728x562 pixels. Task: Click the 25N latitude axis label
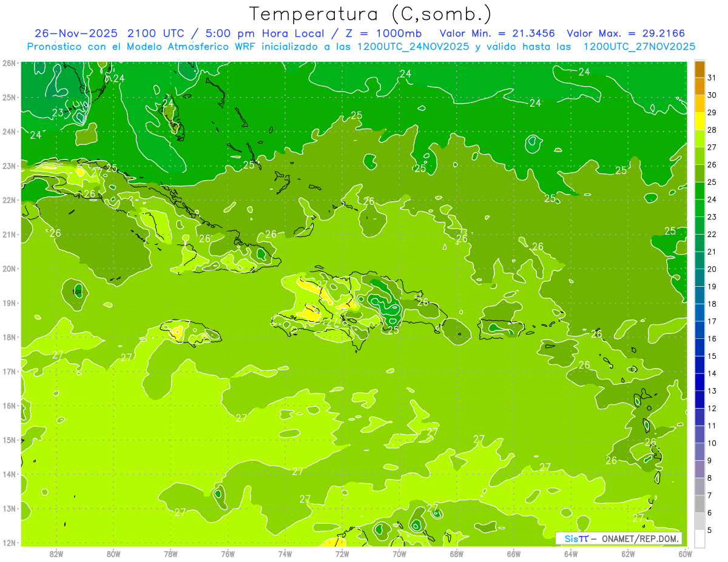8,97
